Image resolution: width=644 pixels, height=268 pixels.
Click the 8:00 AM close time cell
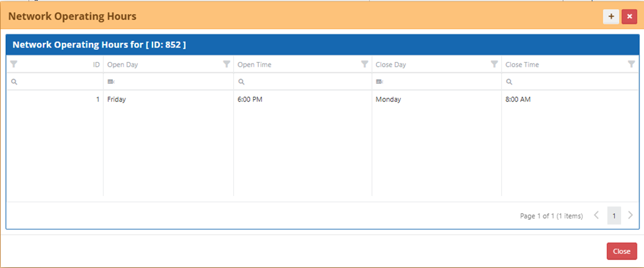point(518,100)
